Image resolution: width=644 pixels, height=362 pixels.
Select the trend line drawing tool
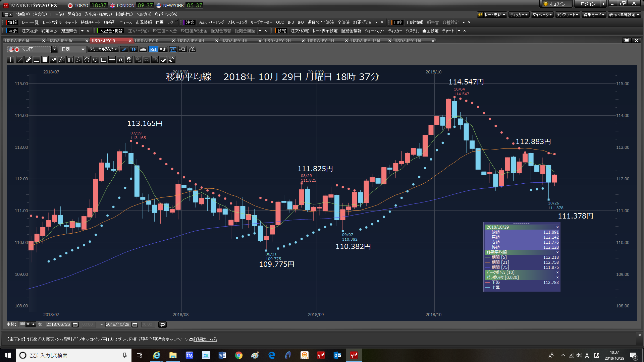point(20,60)
